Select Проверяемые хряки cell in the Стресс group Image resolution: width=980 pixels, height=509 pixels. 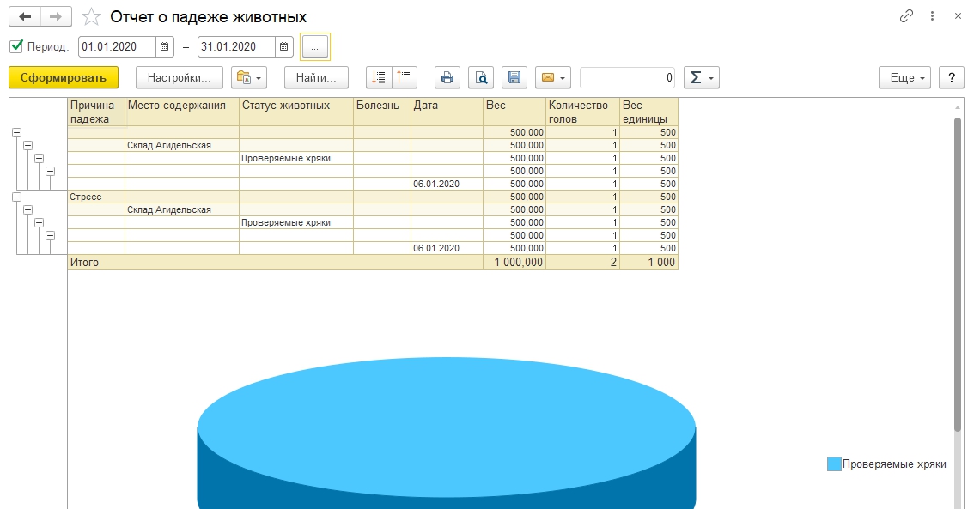pyautogui.click(x=296, y=222)
